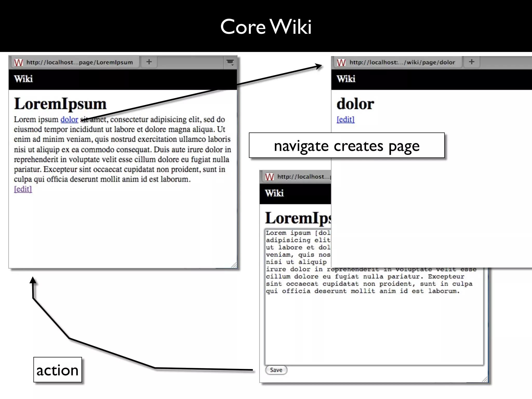Image resolution: width=532 pixels, height=399 pixels.
Task: Click the edit link on the dolor page
Action: coord(345,119)
